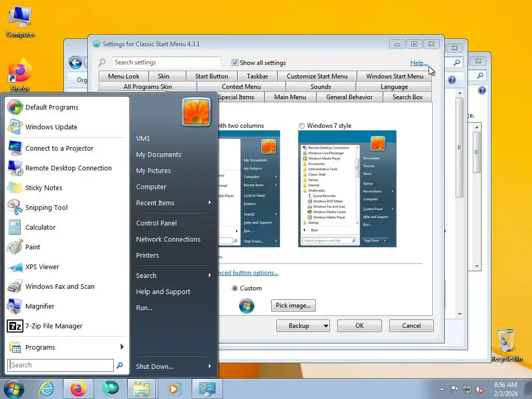Click scroll down arrow of settings panel
This screenshot has width=532, height=399.
coord(460,314)
